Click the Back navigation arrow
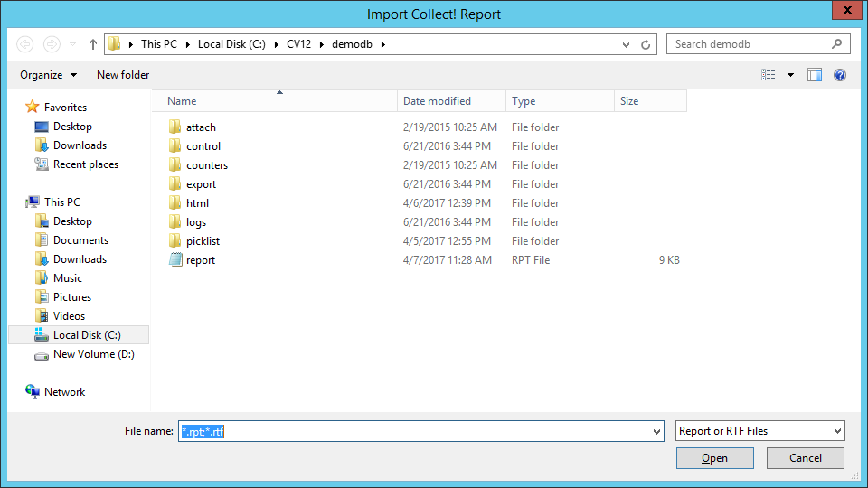 (25, 44)
